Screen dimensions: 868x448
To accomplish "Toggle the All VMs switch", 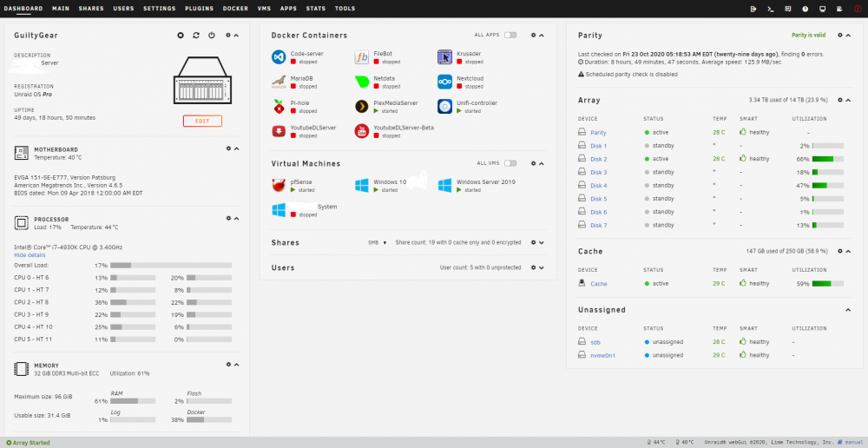I will pos(510,163).
